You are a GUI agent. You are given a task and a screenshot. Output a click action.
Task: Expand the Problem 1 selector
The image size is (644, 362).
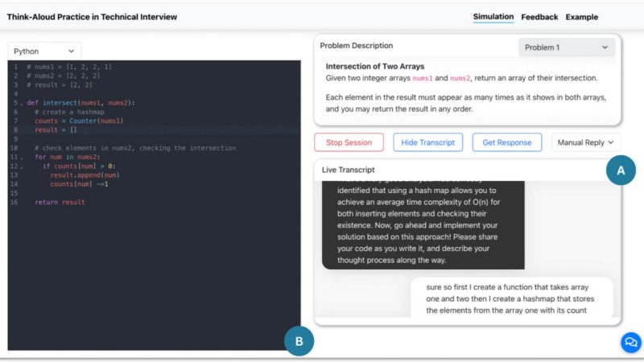pyautogui.click(x=567, y=47)
